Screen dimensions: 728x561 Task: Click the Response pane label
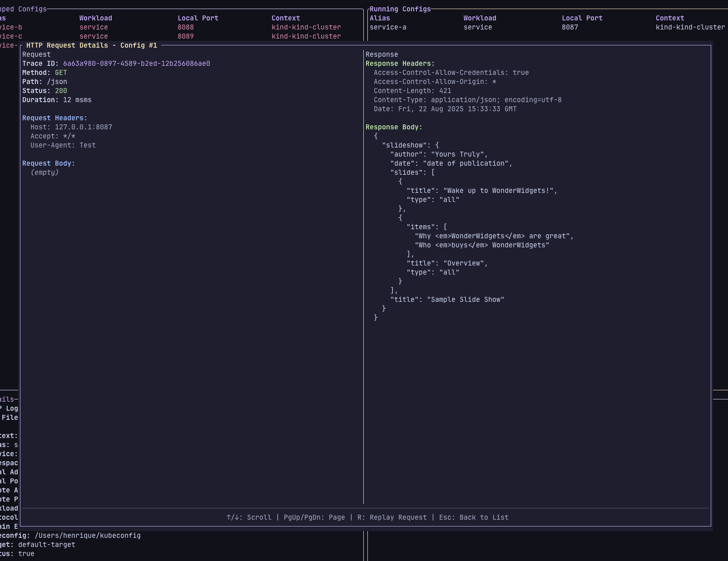[x=381, y=54]
